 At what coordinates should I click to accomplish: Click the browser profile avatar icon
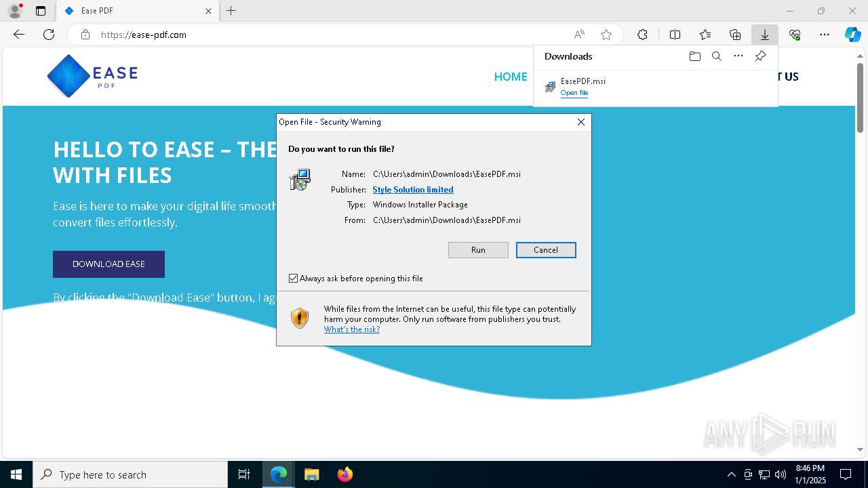tap(14, 11)
